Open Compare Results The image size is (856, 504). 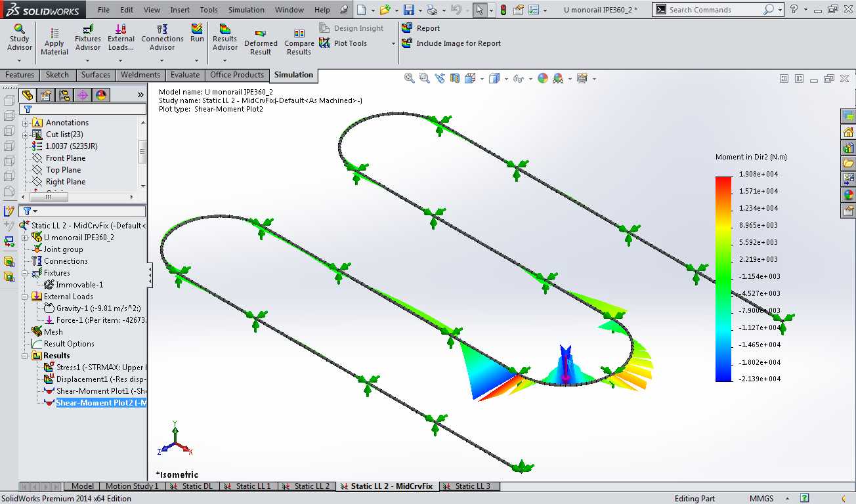[299, 43]
